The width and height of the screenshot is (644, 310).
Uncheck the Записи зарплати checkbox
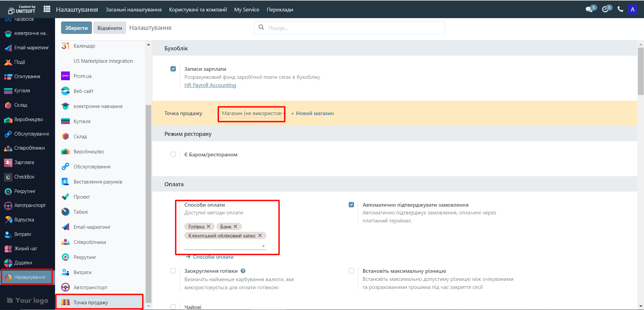click(173, 69)
